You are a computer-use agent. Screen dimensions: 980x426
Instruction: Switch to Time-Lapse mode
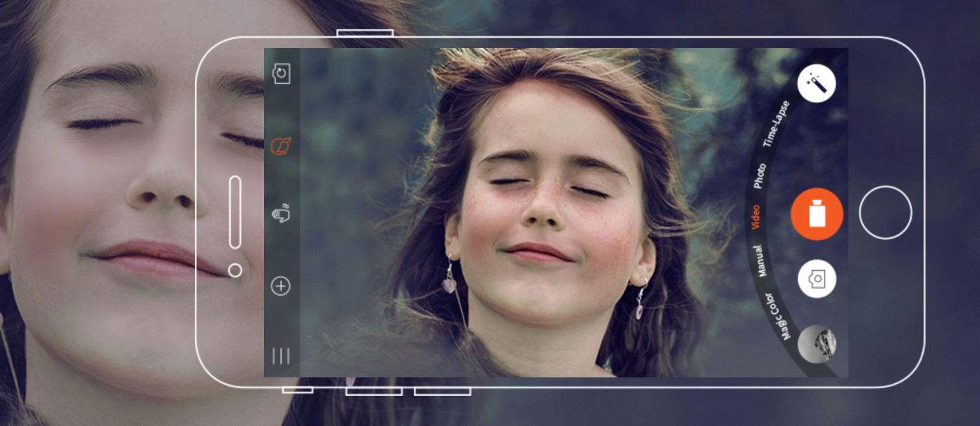[x=775, y=124]
